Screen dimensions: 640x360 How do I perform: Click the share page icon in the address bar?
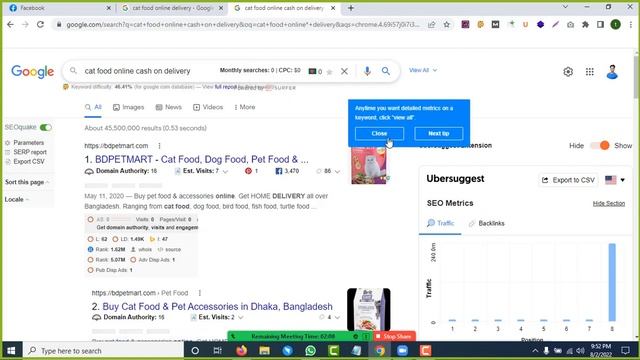(x=432, y=24)
